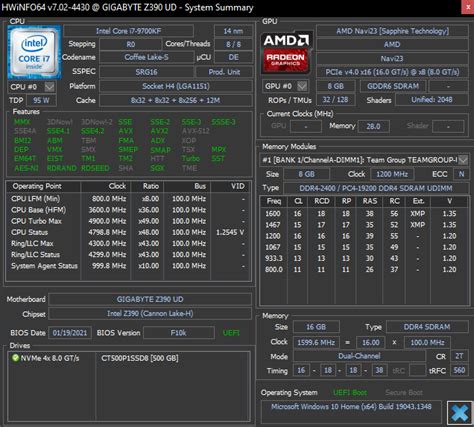Click the VID column header
The image size is (474, 427).
tap(231, 186)
